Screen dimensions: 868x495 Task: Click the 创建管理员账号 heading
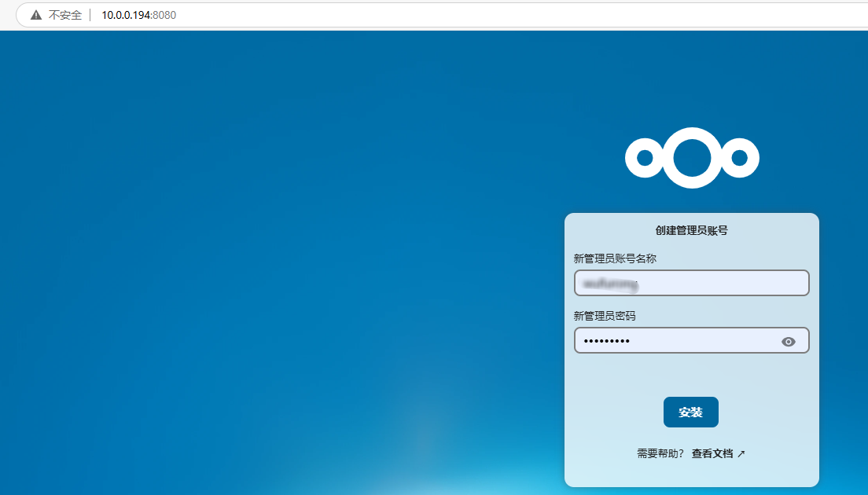[x=691, y=230]
